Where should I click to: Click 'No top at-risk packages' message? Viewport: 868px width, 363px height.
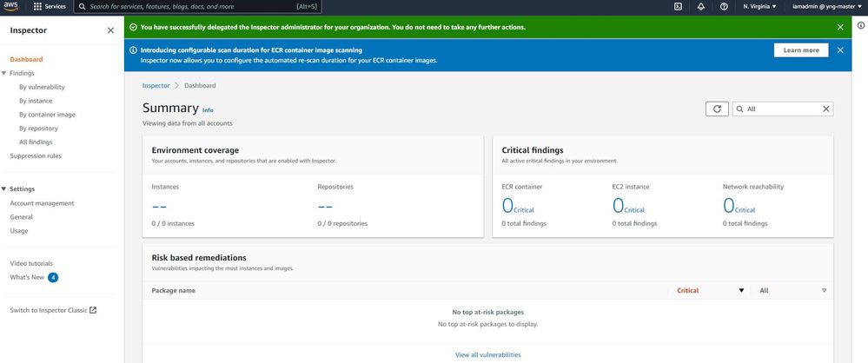tap(487, 312)
